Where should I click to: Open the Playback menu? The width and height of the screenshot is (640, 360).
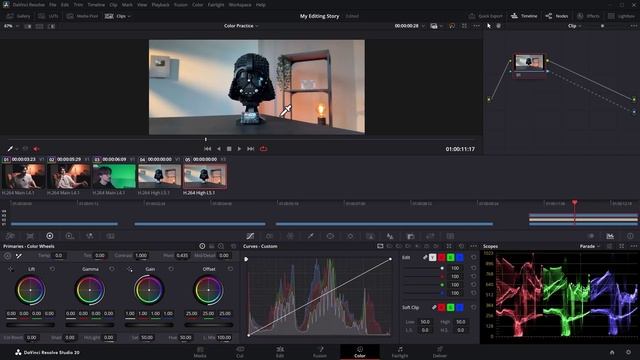pyautogui.click(x=160, y=5)
